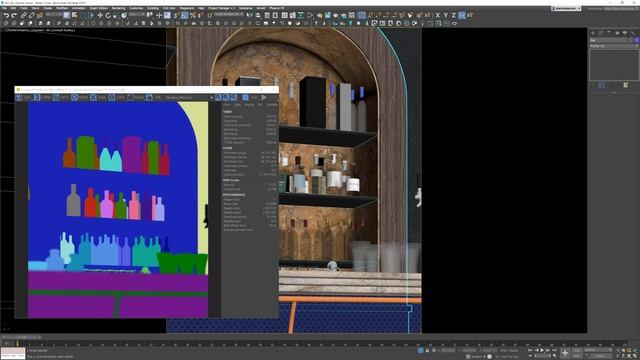
Task: Click the Refresh icon in the frame buffer
Action: click(x=74, y=98)
